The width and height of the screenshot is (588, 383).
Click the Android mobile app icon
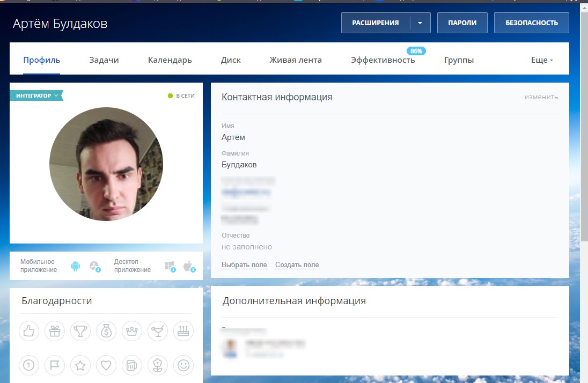coord(75,266)
